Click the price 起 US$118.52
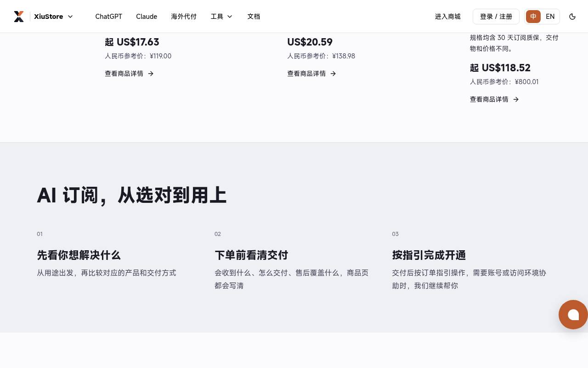The image size is (588, 368). (x=500, y=68)
